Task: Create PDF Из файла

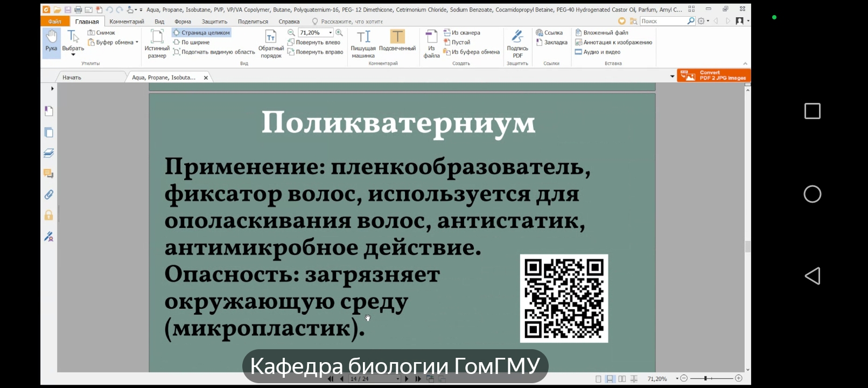Action: (431, 44)
